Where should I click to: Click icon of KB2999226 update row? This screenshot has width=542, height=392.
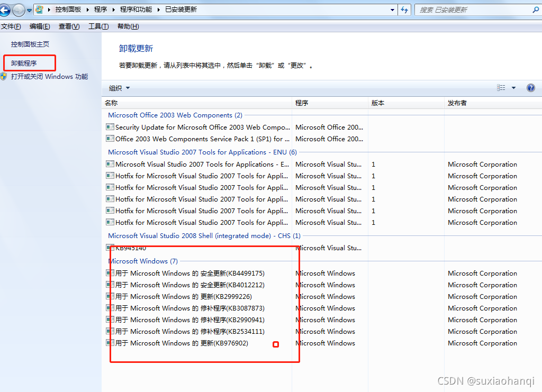110,296
